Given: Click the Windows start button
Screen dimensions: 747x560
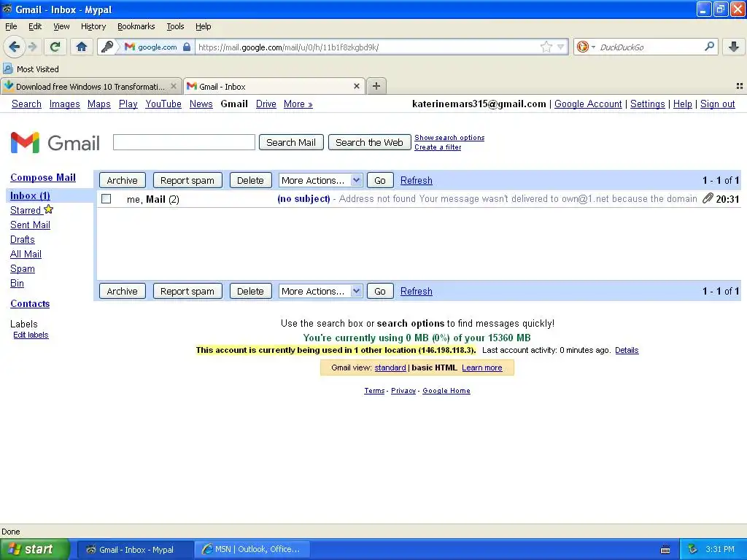Looking at the screenshot, I should (35, 549).
